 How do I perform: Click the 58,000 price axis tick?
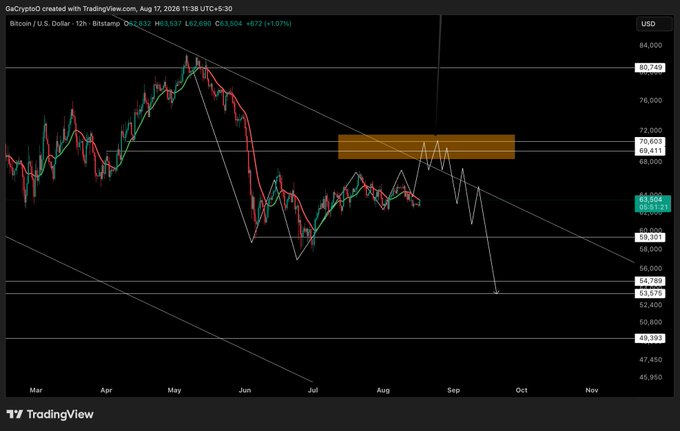point(651,249)
